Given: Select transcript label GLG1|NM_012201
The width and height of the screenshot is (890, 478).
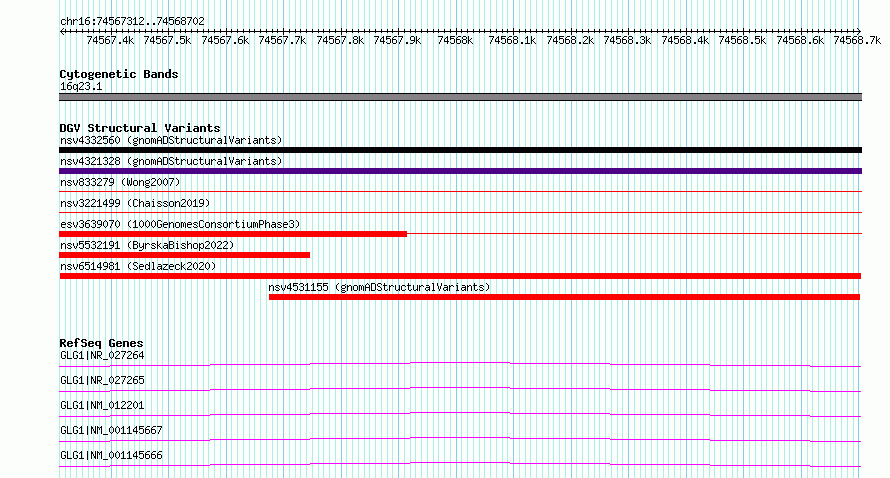Looking at the screenshot, I should pyautogui.click(x=102, y=405).
